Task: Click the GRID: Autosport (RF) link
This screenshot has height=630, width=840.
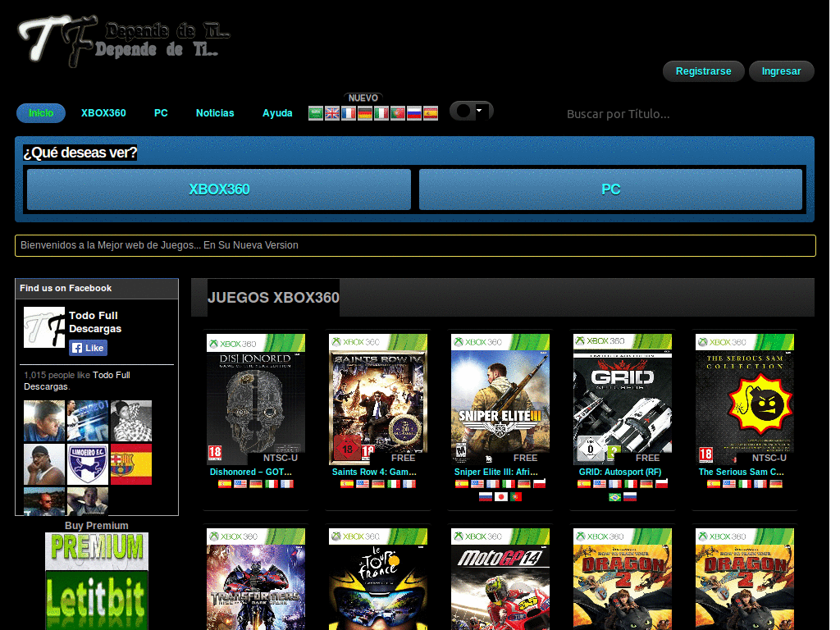Action: coord(620,472)
